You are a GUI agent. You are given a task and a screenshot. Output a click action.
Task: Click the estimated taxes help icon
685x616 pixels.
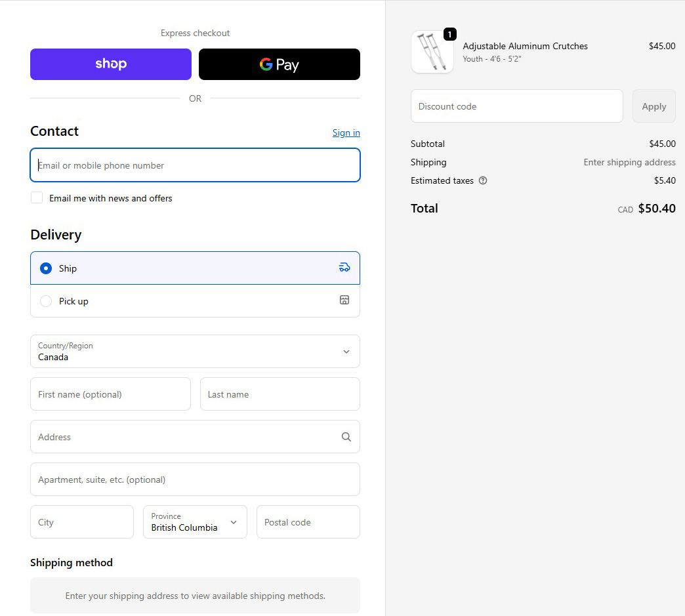tap(483, 180)
